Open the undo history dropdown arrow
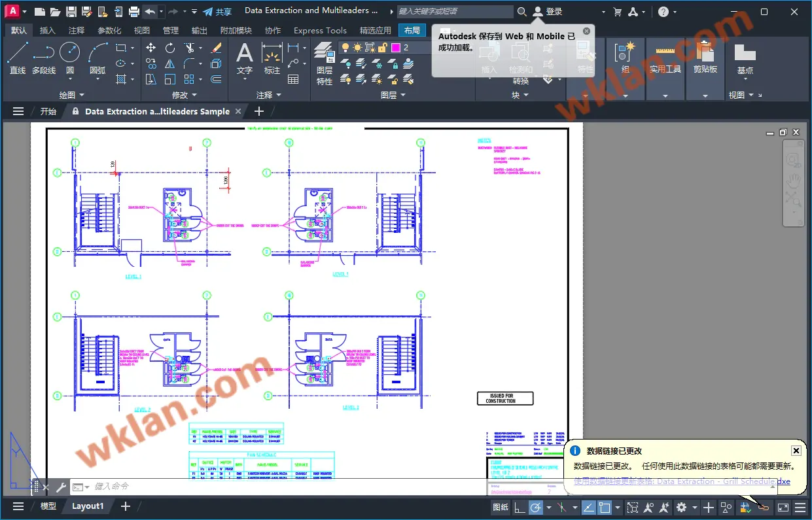 coord(162,12)
